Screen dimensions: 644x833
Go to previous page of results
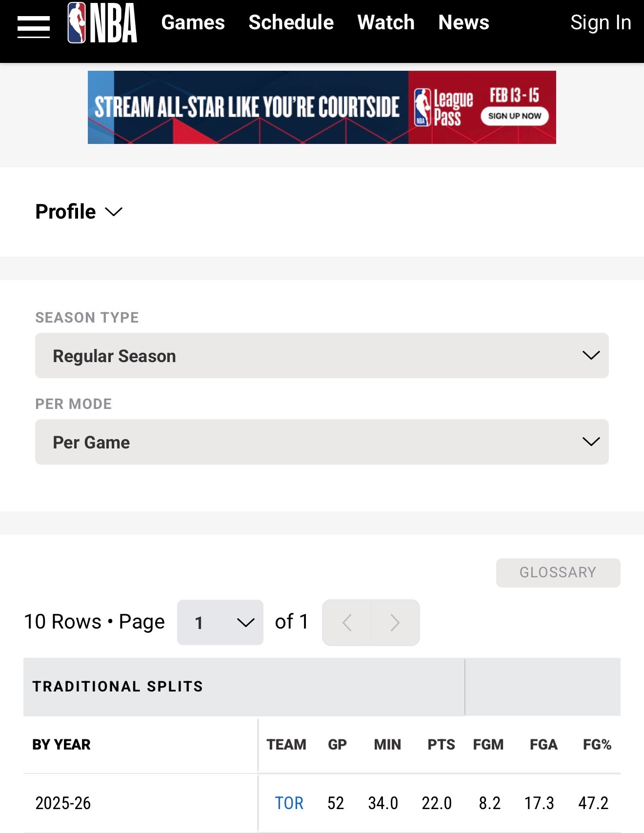tap(347, 623)
